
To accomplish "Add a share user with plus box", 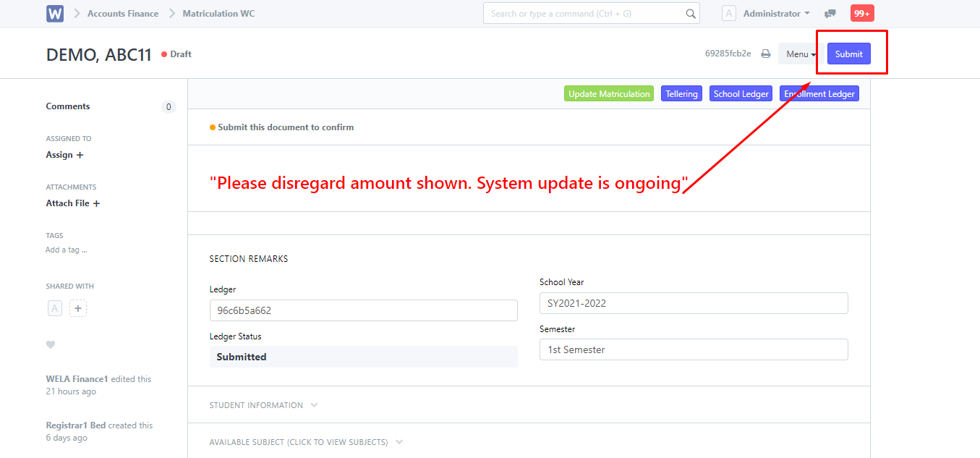I will (78, 309).
